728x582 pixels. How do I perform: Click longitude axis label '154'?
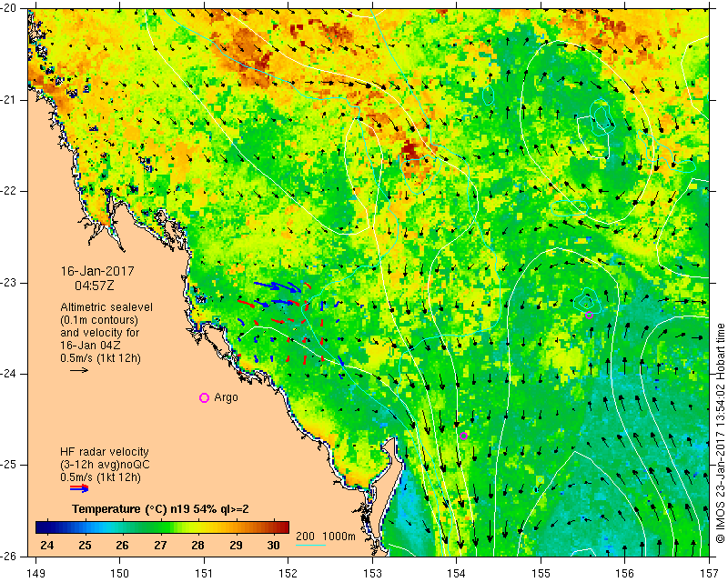(x=457, y=574)
